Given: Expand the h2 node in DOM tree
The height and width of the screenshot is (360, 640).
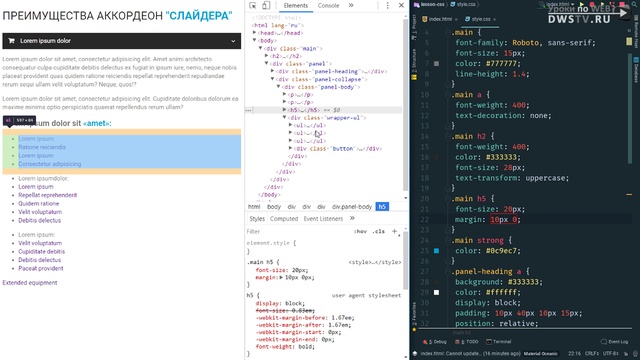Looking at the screenshot, I should 267,56.
